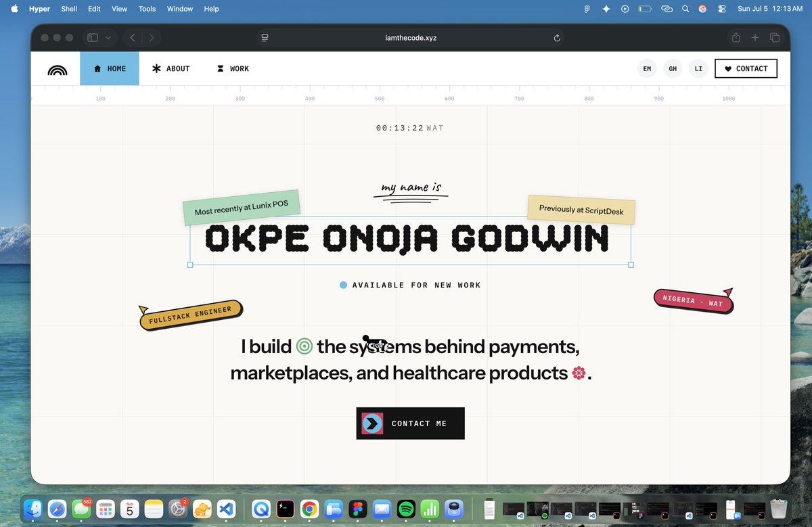Viewport: 812px width, 527px height.
Task: Click the 00:13:22 WAT clock text
Action: (x=409, y=128)
